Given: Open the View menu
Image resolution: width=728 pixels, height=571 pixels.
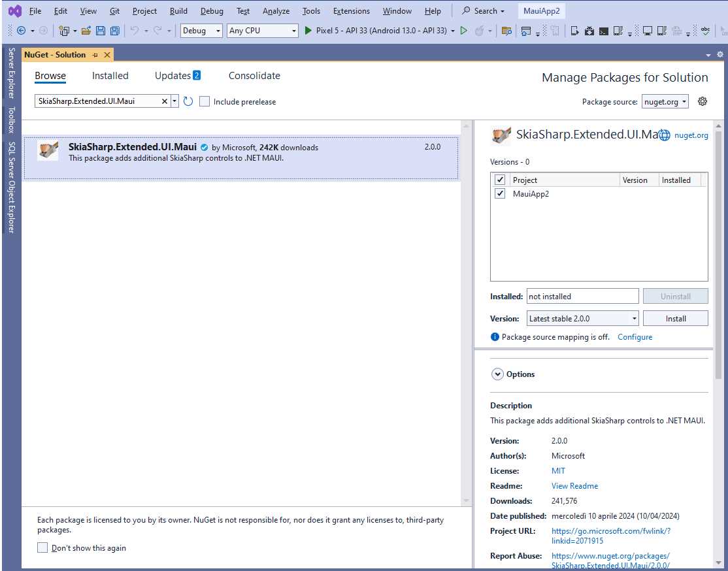Looking at the screenshot, I should (x=88, y=10).
